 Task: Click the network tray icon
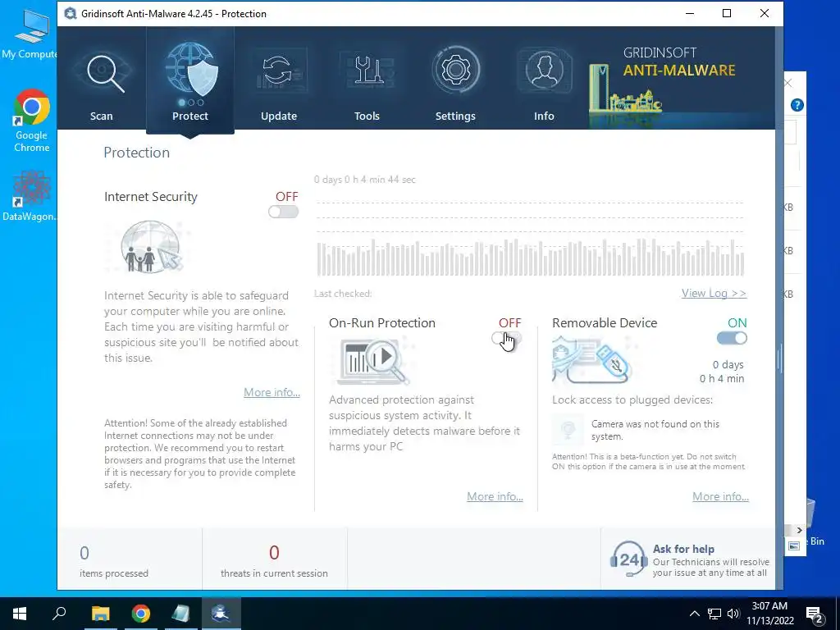click(714, 614)
